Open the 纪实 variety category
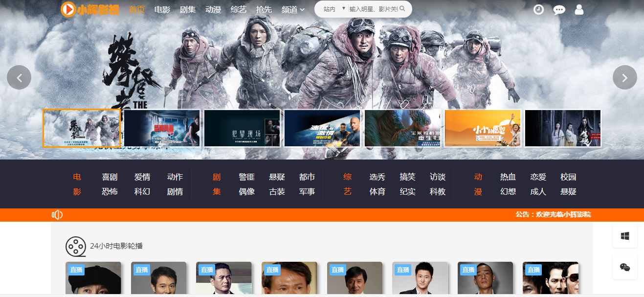This screenshot has height=297, width=644. (x=407, y=192)
